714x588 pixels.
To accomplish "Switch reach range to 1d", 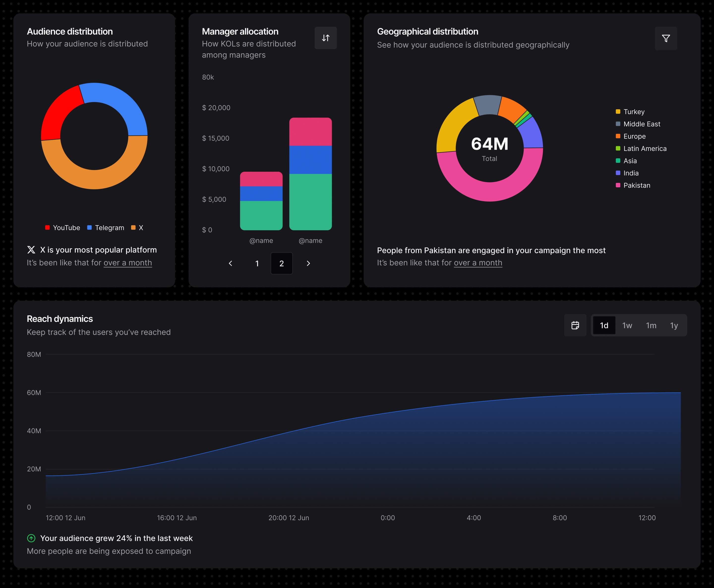I will [x=604, y=325].
